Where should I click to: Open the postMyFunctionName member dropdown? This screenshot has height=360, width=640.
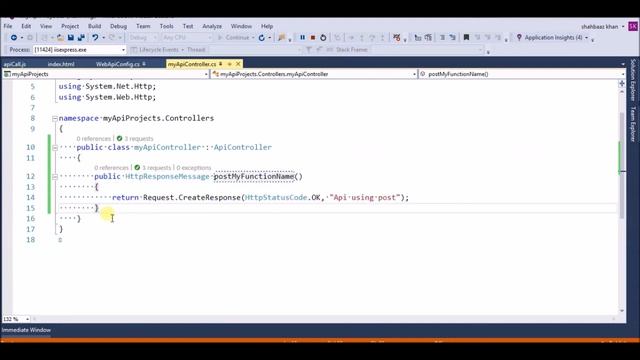(x=522, y=74)
